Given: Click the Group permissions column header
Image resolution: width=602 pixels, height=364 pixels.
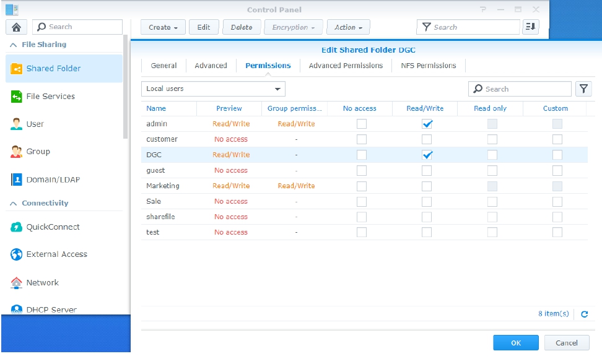Looking at the screenshot, I should [x=294, y=108].
